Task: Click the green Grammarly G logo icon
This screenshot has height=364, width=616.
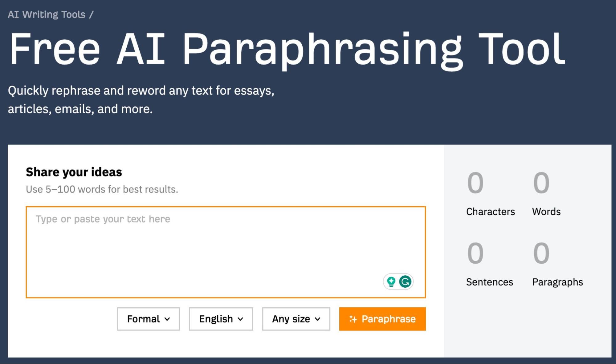Action: click(406, 281)
